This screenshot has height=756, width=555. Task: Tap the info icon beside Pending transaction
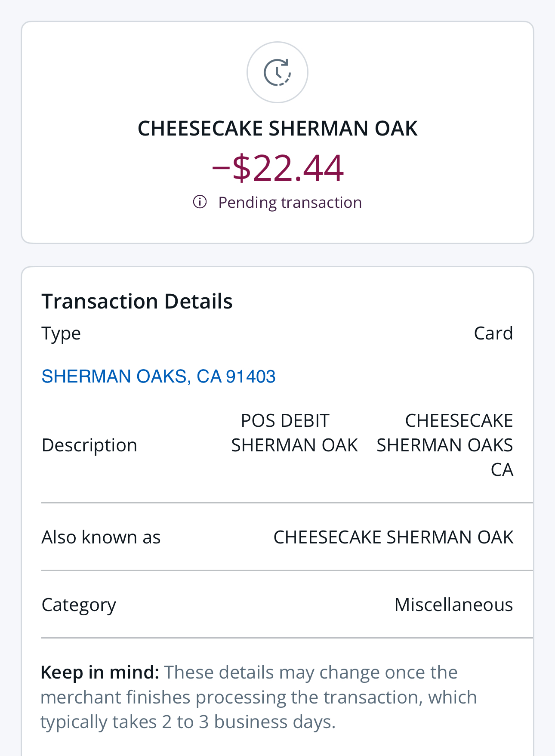click(x=200, y=202)
